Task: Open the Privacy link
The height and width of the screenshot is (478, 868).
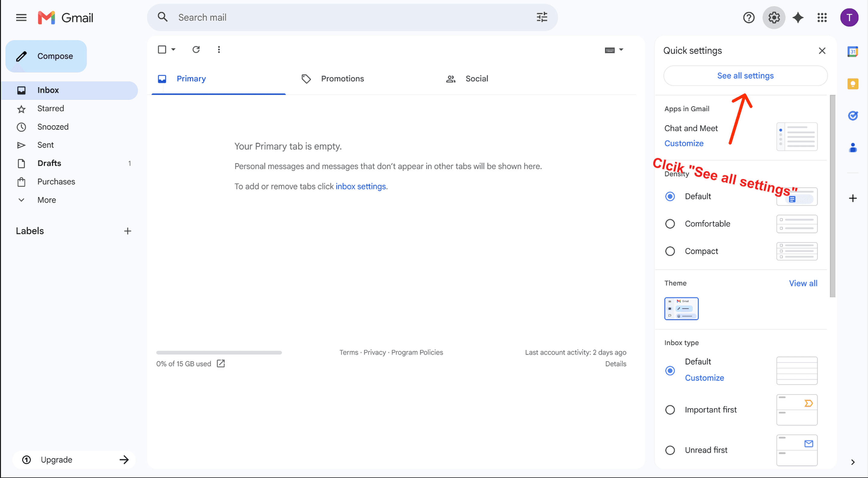Action: point(375,352)
